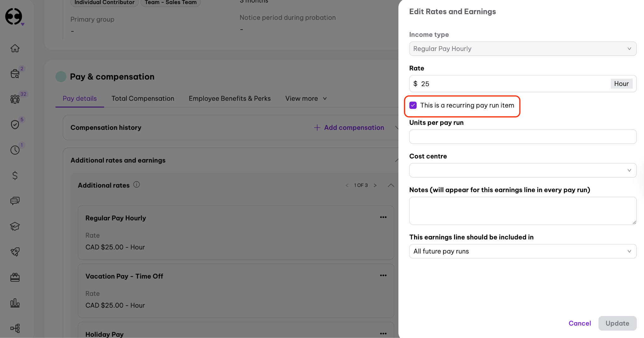Switch to the Total Compensation tab
This screenshot has width=644, height=338.
(143, 98)
